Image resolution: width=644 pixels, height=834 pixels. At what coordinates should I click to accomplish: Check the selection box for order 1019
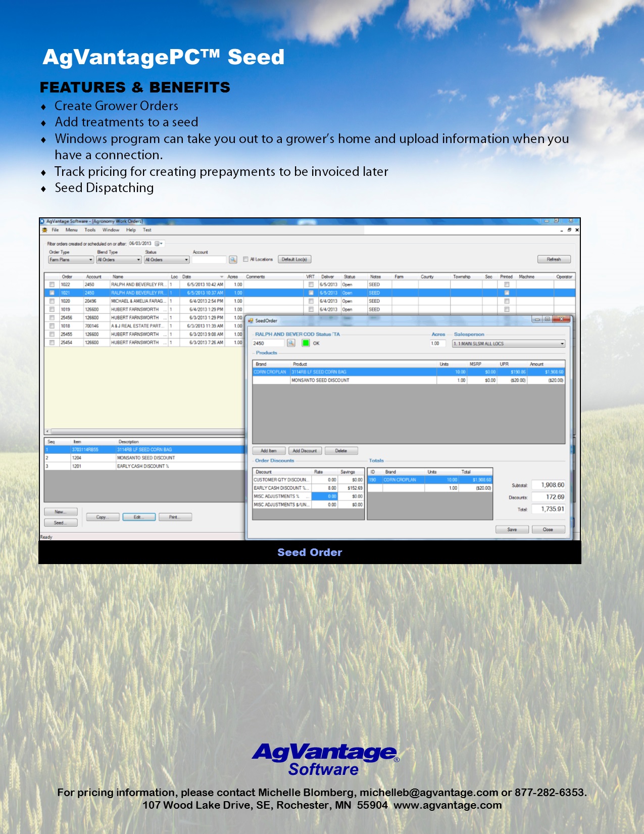point(52,309)
